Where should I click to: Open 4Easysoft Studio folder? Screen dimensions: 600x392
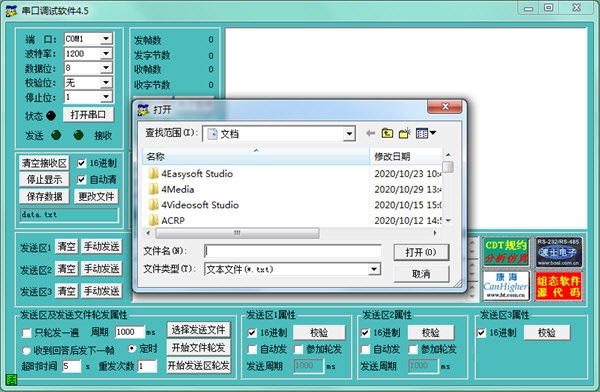coord(197,174)
